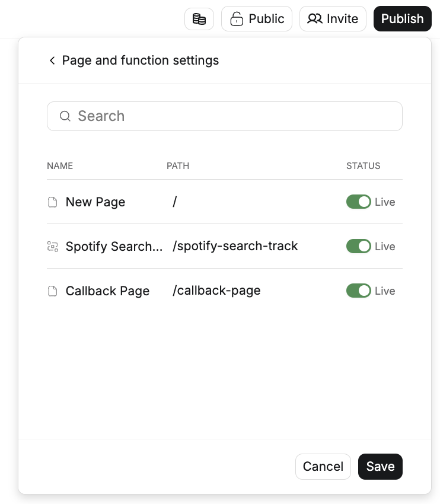This screenshot has width=440, height=504.
Task: Open the Invite dialog
Action: 333,19
